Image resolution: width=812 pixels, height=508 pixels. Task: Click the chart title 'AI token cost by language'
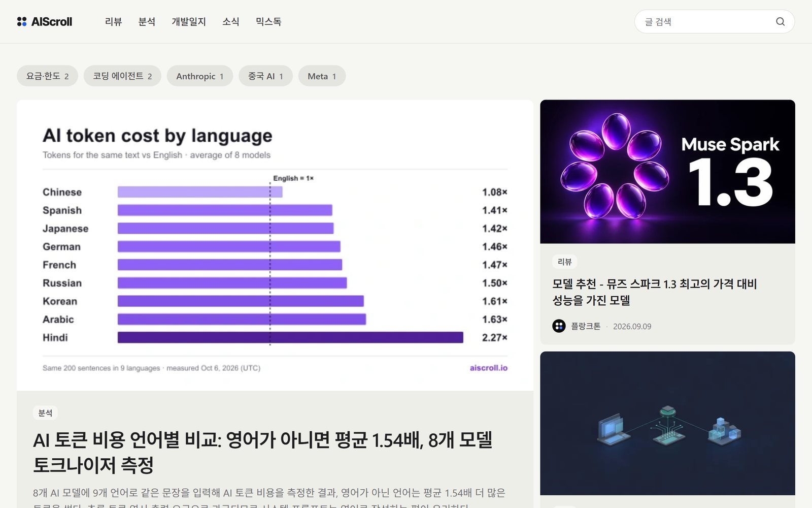tap(157, 136)
